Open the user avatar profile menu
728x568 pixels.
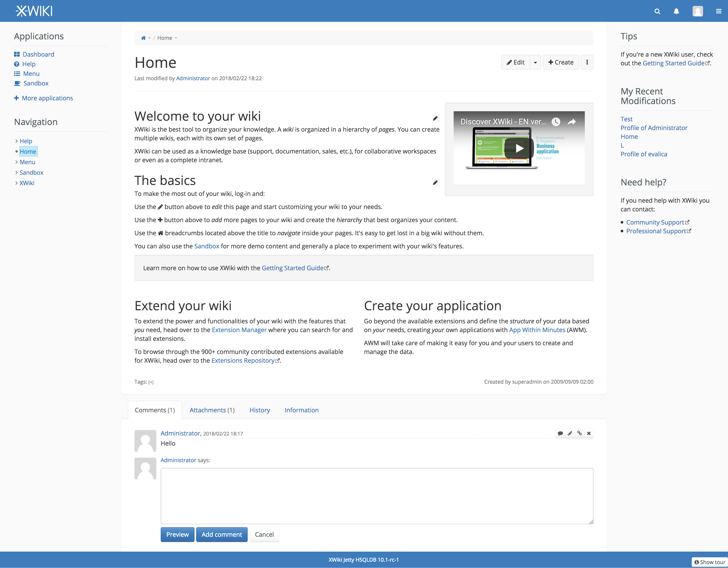(x=697, y=11)
